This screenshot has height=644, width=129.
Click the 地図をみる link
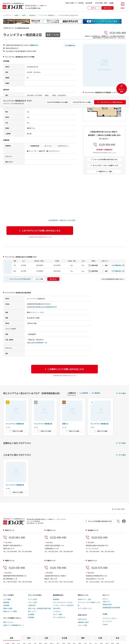pyautogui.click(x=34, y=45)
